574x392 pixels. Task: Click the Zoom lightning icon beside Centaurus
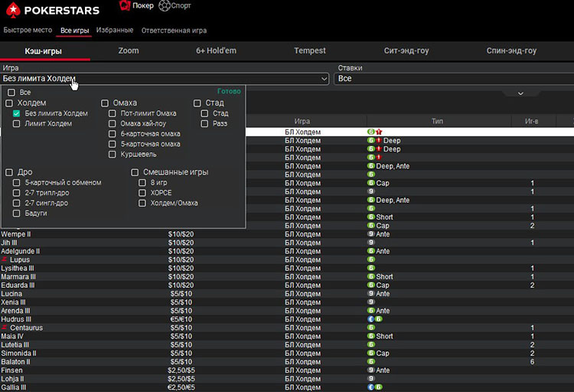5,328
